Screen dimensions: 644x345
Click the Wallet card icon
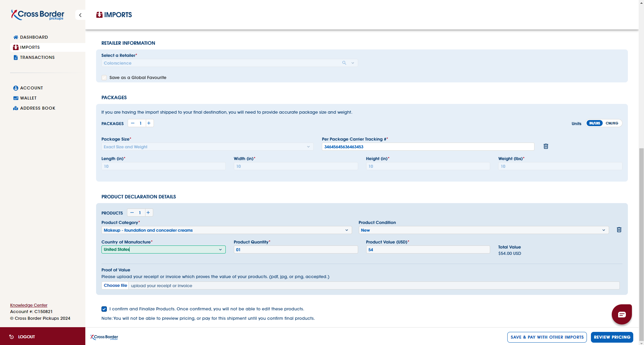(x=15, y=98)
